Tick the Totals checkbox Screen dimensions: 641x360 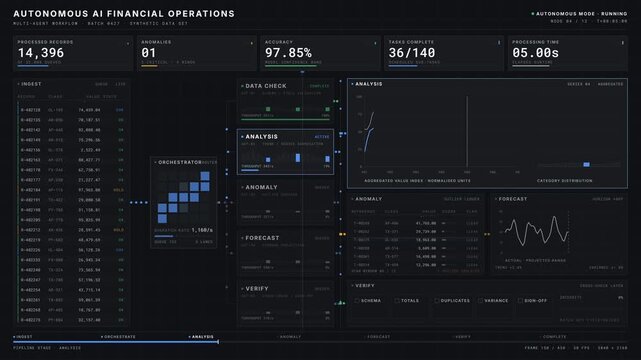[x=397, y=300]
